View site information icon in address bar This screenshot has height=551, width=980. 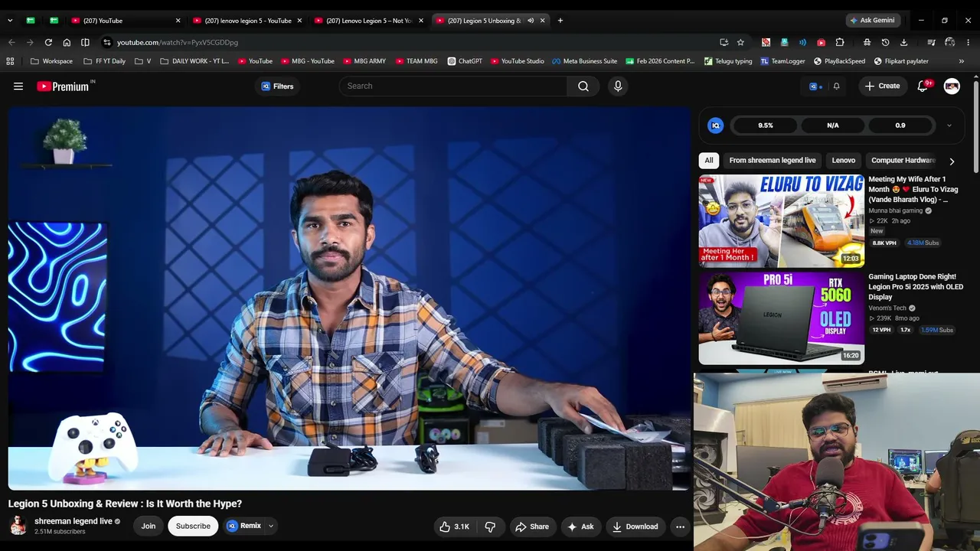107,42
